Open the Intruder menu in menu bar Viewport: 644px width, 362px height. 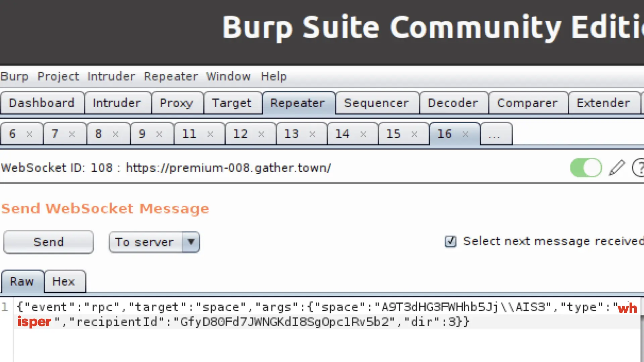[x=111, y=76]
